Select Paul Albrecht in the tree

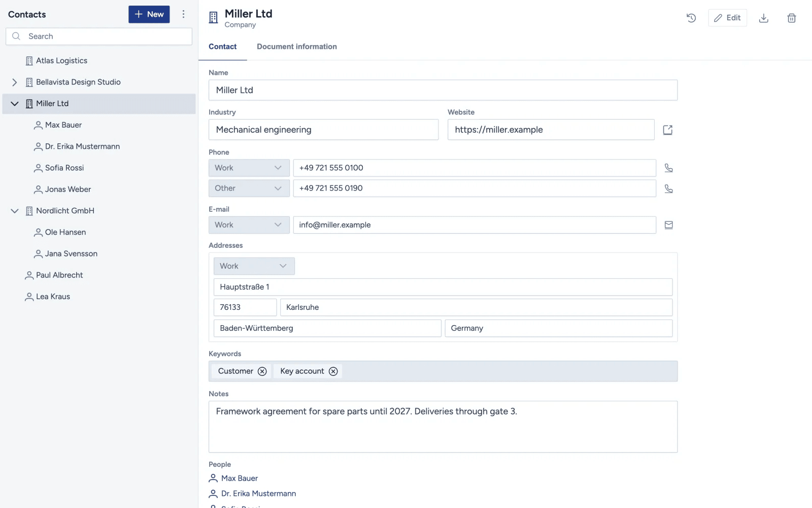[99, 275]
